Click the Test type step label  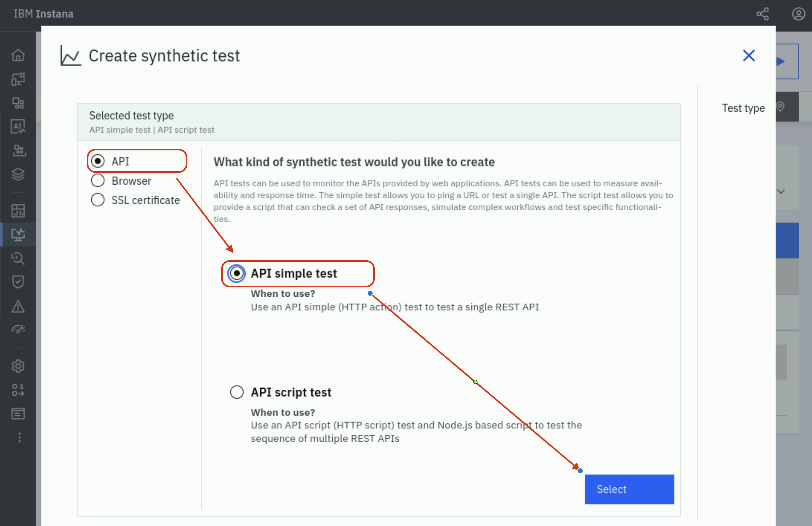point(743,108)
